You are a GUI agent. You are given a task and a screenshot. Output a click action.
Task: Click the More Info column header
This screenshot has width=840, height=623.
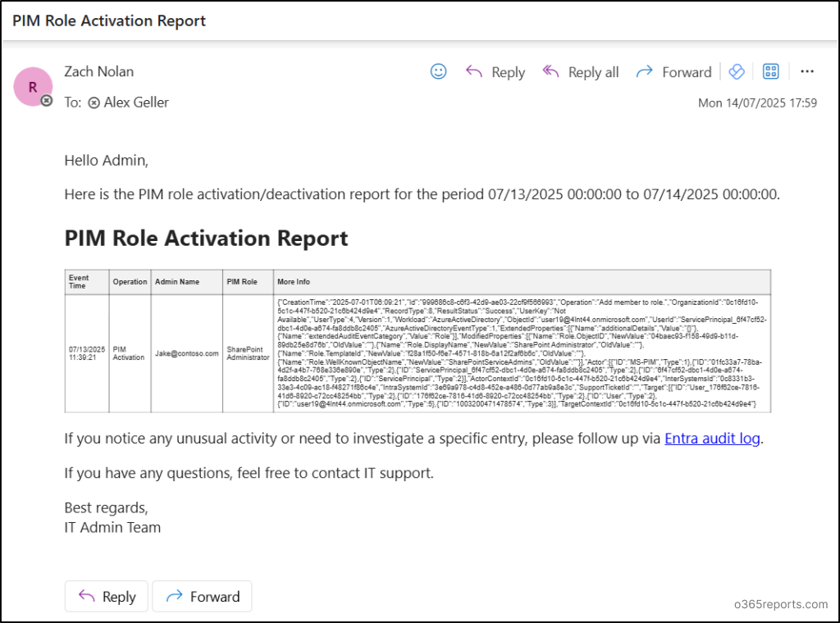coord(522,281)
